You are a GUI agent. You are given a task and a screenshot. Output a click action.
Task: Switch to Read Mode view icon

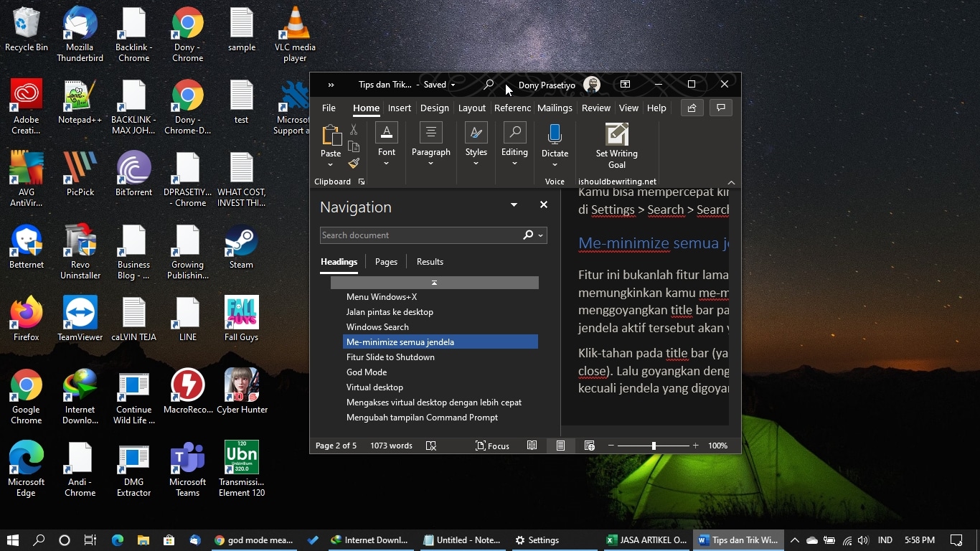[x=532, y=446]
